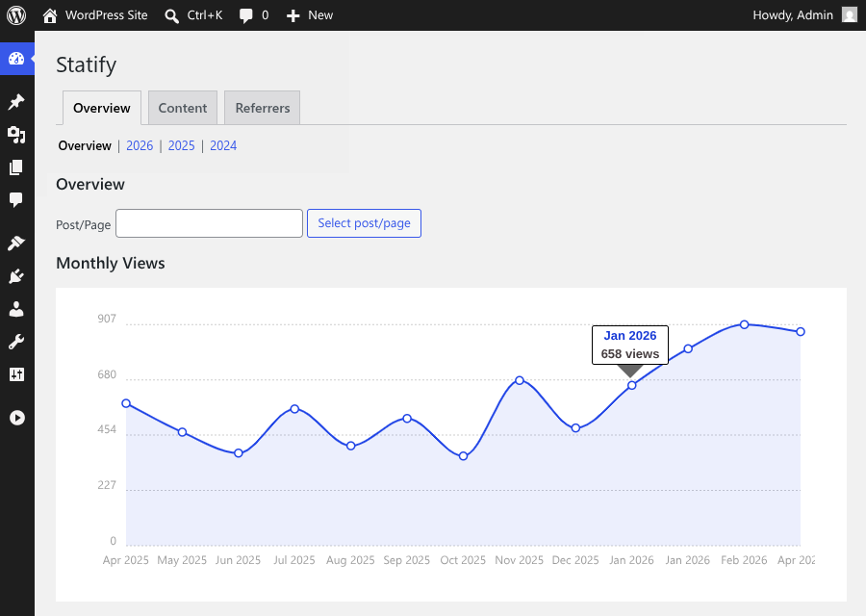Open Comments via speech bubble sidebar icon
Viewport: 866px width, 616px height.
(x=16, y=199)
